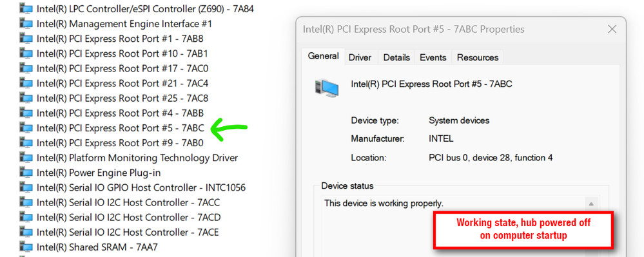Select the General tab

point(323,56)
